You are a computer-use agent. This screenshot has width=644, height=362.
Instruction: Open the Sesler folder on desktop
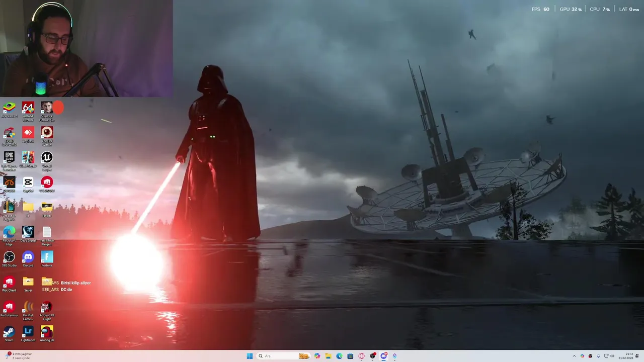28,284
